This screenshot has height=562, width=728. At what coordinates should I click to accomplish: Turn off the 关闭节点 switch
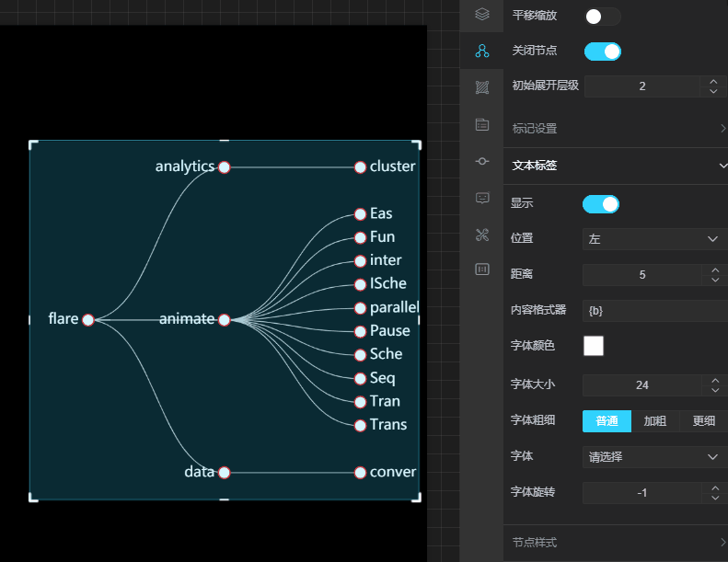pyautogui.click(x=602, y=52)
